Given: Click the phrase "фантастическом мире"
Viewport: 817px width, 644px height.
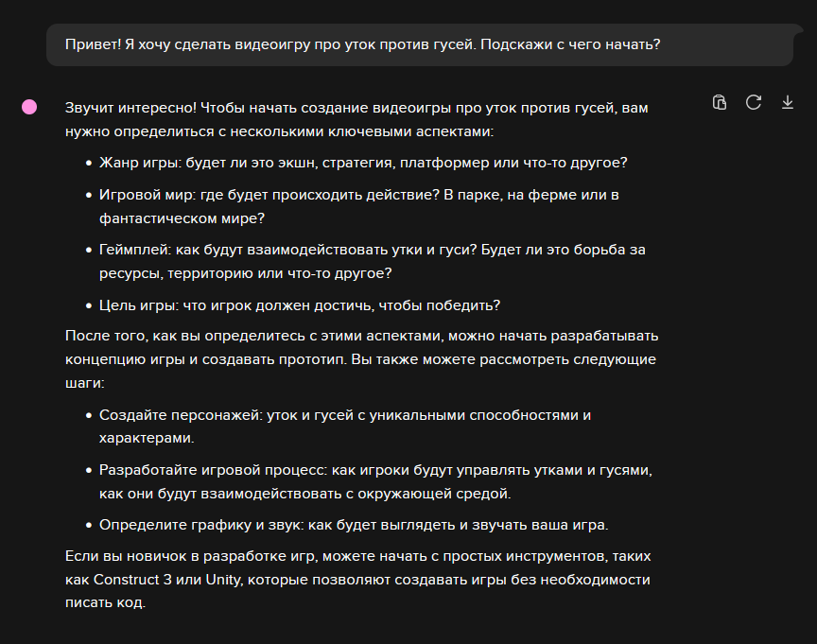Looking at the screenshot, I should 178,218.
